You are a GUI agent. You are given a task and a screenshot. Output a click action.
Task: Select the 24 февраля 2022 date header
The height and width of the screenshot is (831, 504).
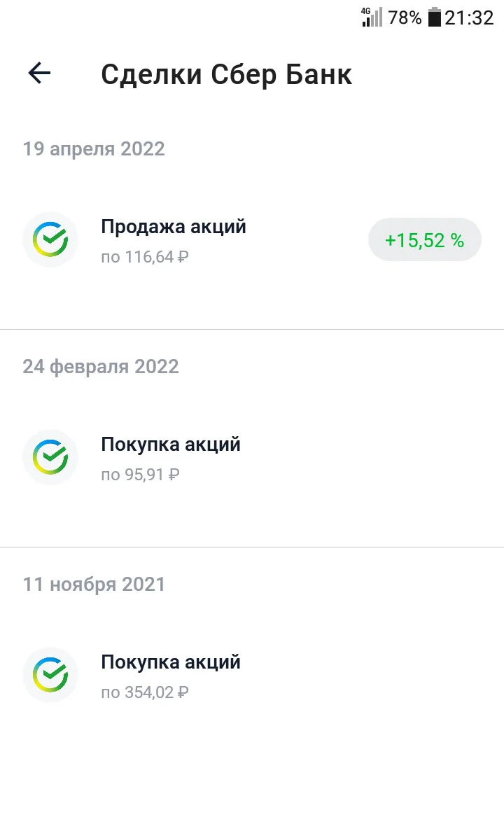(x=101, y=367)
